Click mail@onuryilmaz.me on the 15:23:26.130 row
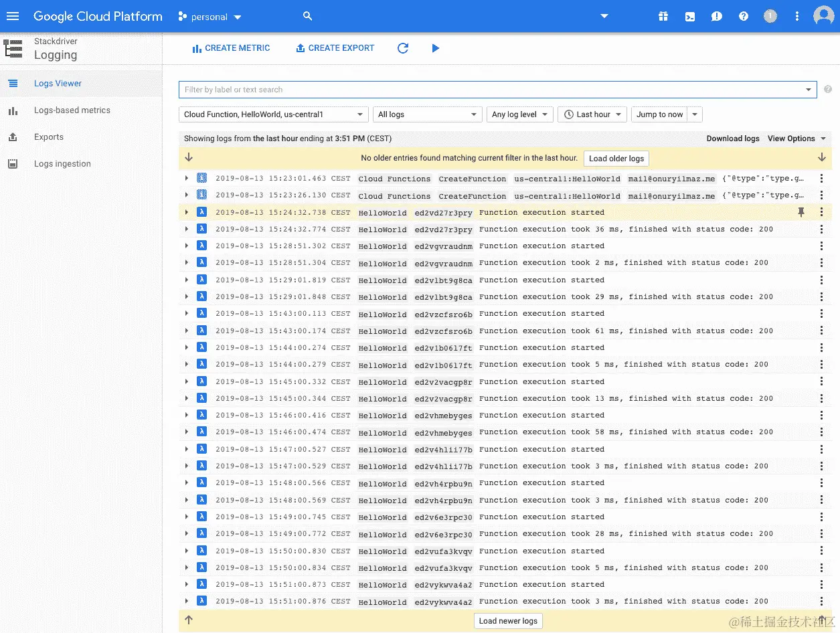The width and height of the screenshot is (840, 633). tap(671, 196)
